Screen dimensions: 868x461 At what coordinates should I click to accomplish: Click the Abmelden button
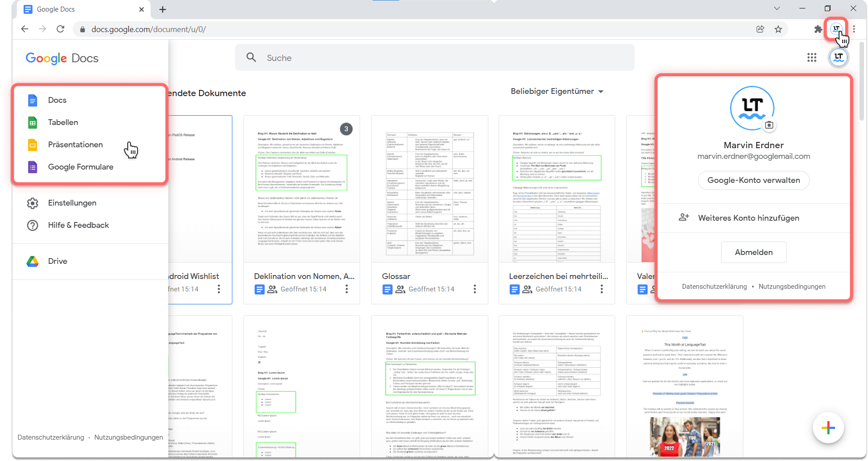(x=754, y=252)
